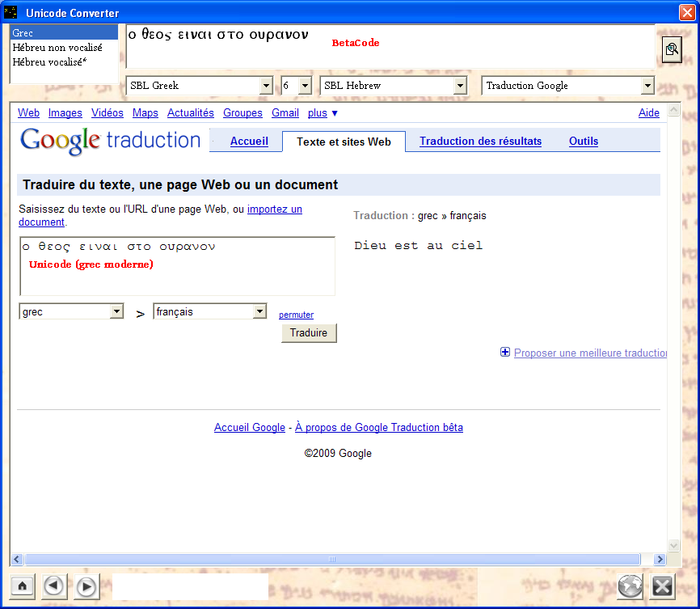Open the Vidéos link

[108, 113]
